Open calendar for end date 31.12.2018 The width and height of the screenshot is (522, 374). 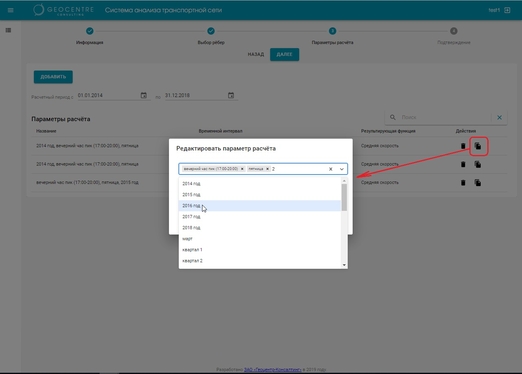231,95
